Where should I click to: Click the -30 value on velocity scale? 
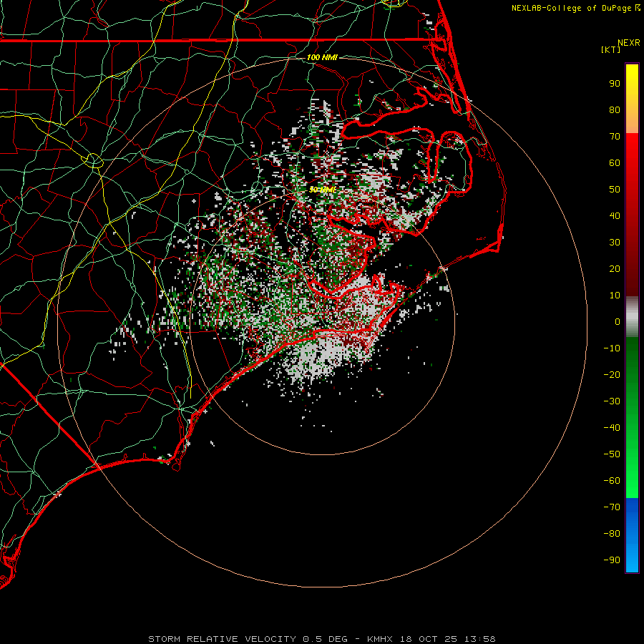pos(612,401)
